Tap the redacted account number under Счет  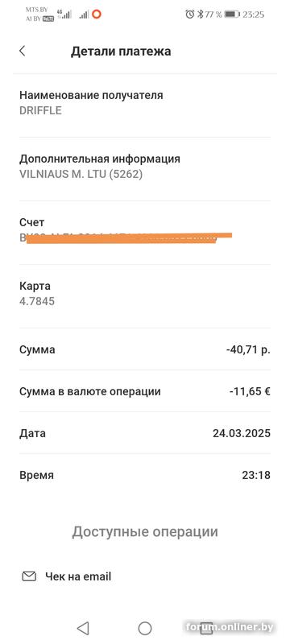click(x=126, y=237)
